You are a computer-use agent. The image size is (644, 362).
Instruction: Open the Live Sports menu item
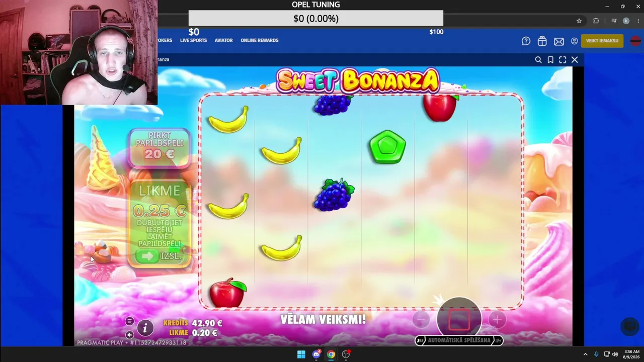pyautogui.click(x=193, y=40)
